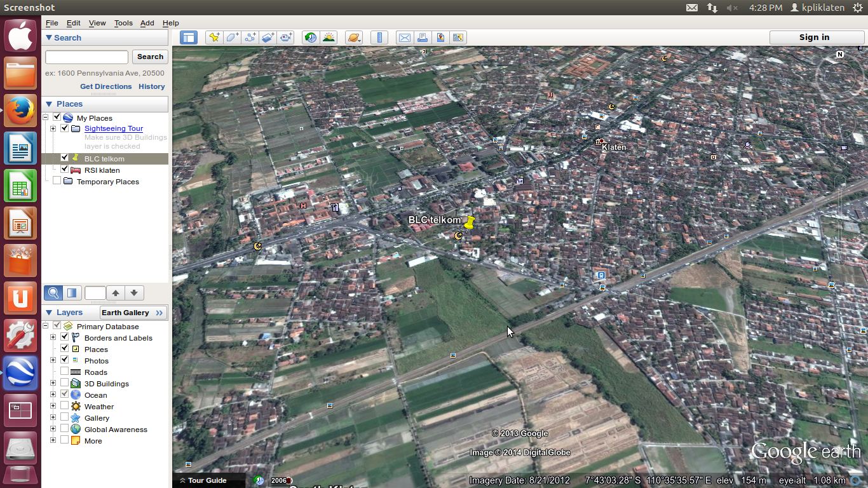Open Ubuntu Software Center bag icon
Viewport: 868px width, 488px height.
pyautogui.click(x=20, y=261)
